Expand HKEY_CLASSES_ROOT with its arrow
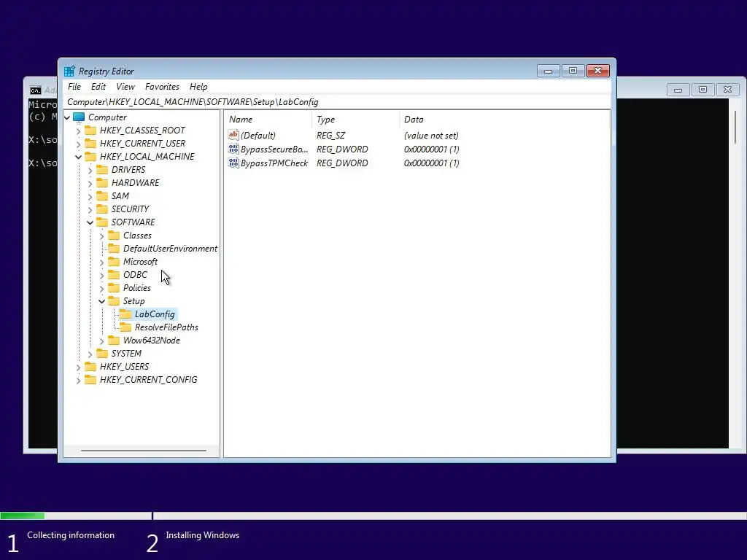 79,131
